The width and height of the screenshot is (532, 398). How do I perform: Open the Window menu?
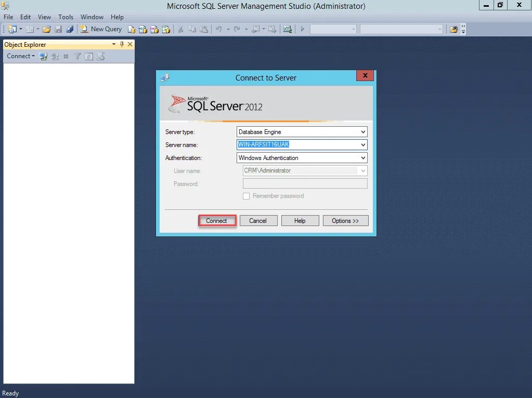coord(92,17)
